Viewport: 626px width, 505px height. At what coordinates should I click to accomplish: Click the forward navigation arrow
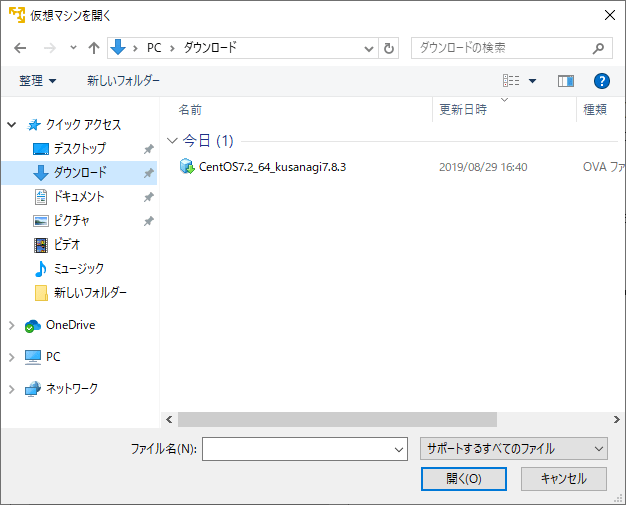(50, 48)
